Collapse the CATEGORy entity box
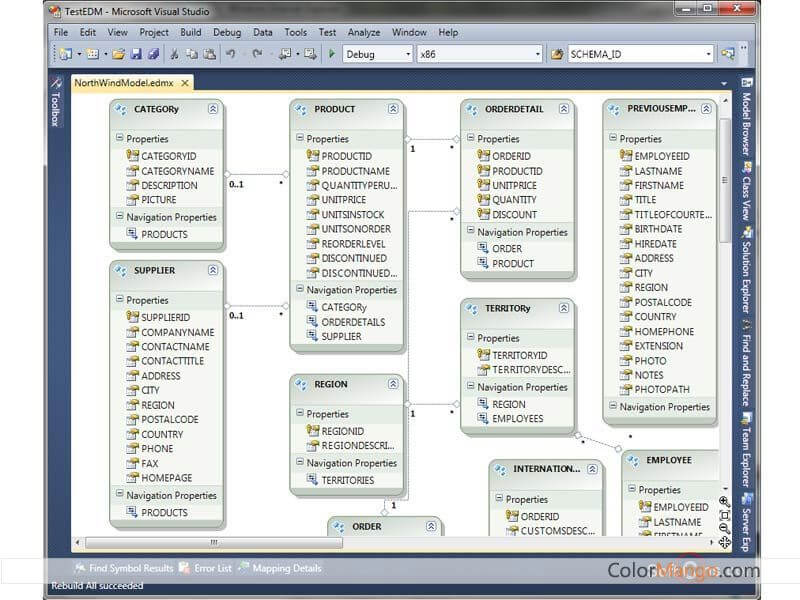The image size is (800, 600). [213, 109]
